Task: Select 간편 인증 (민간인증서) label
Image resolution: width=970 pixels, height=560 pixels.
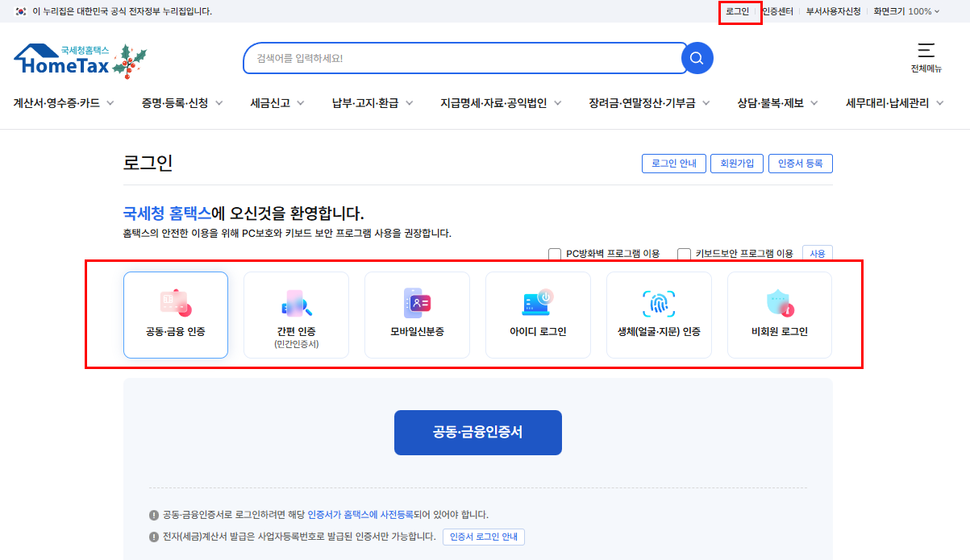Action: (296, 337)
